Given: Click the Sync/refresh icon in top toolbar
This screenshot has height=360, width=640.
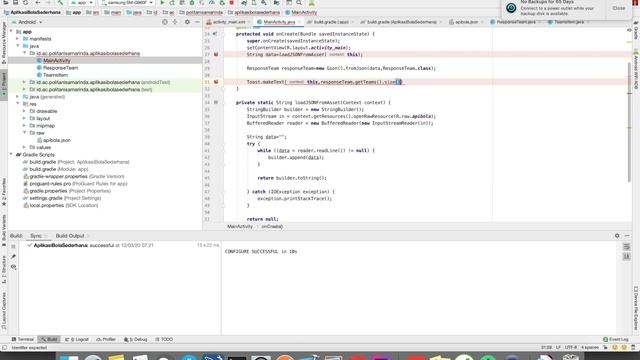Looking at the screenshot, I should pos(25,3).
